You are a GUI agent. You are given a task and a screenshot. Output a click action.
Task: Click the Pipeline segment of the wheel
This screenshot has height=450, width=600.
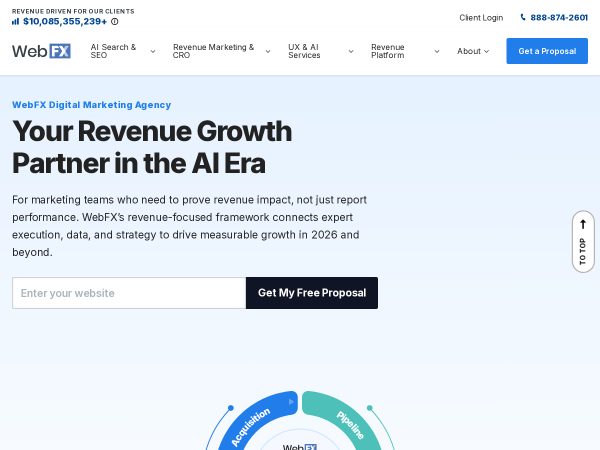344,423
